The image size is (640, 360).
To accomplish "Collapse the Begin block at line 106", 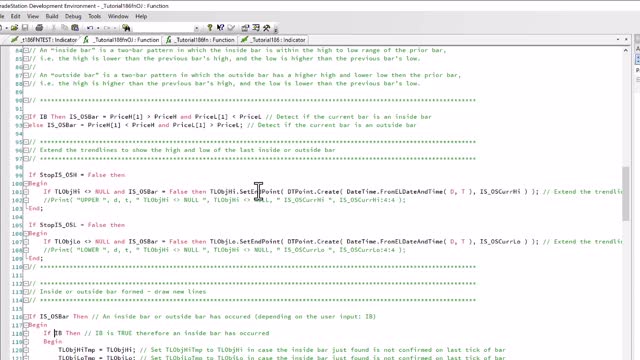I will [26, 233].
